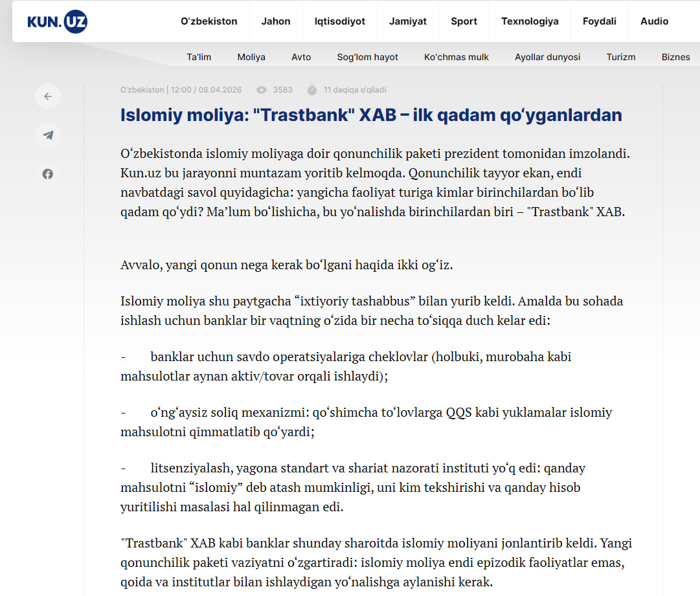
Task: Click the Ko'chmas mulk link
Action: pos(457,57)
